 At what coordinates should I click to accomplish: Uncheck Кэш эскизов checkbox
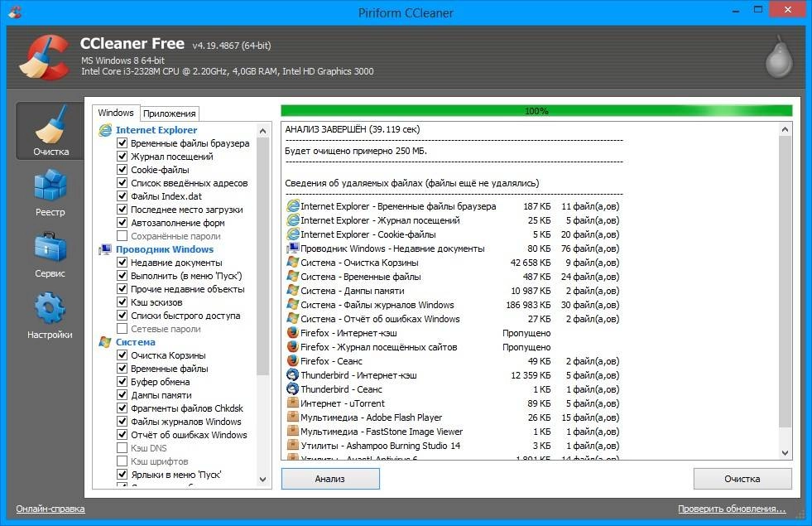pyautogui.click(x=123, y=302)
